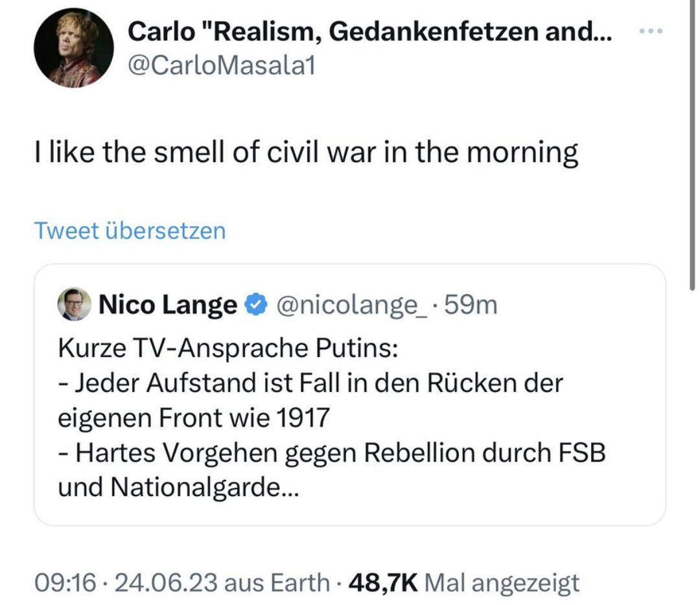Open quoted tweet at "Hartes Vorgehen gegen Rebellion" line
Screen dimensions: 700x605
332,452
